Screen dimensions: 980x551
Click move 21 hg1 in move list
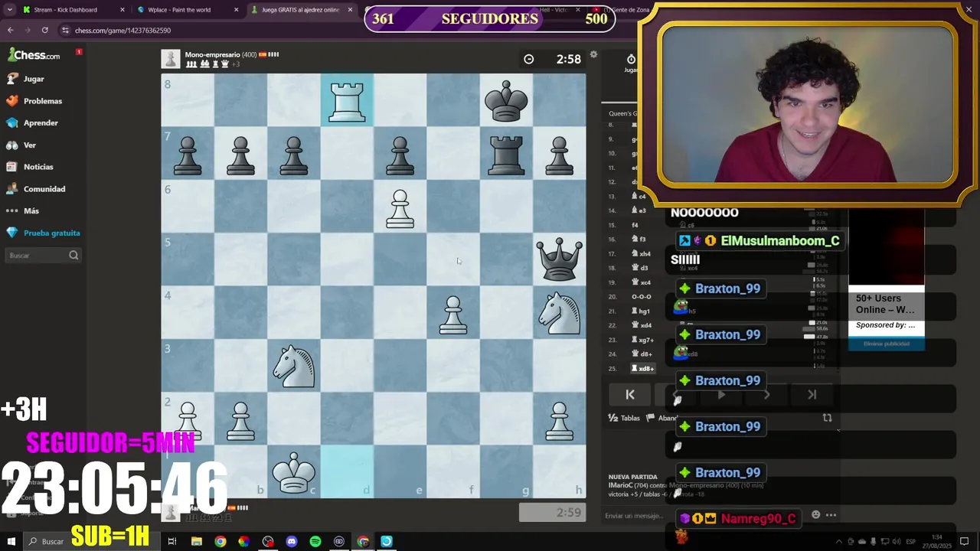[x=640, y=311]
